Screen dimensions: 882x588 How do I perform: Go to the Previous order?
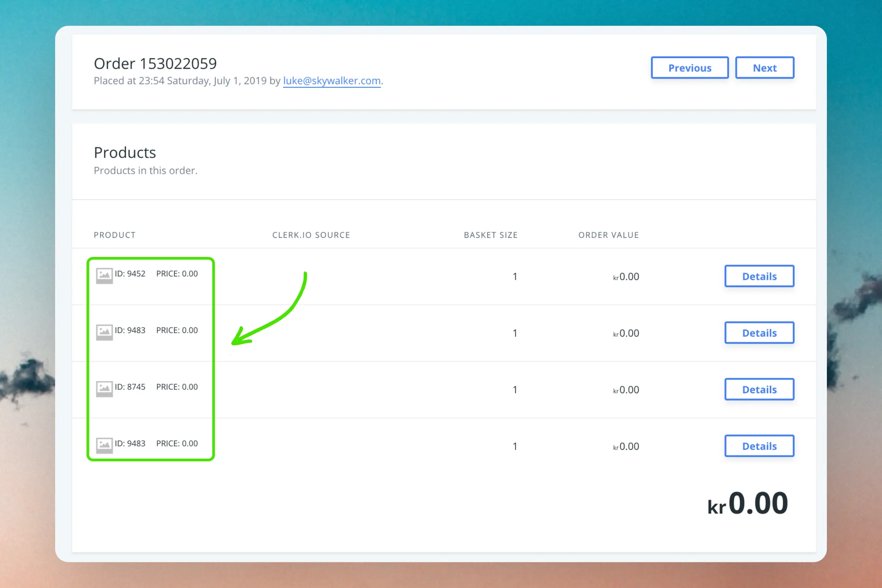tap(689, 68)
